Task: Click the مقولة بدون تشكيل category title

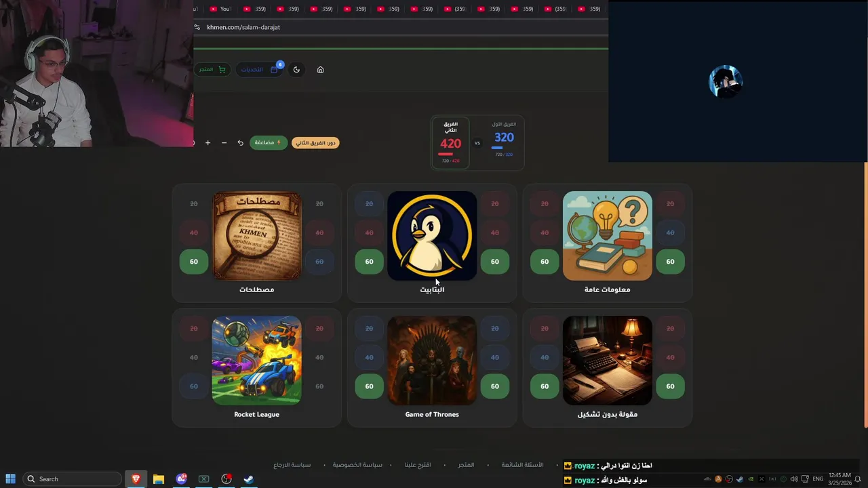Action: (607, 414)
